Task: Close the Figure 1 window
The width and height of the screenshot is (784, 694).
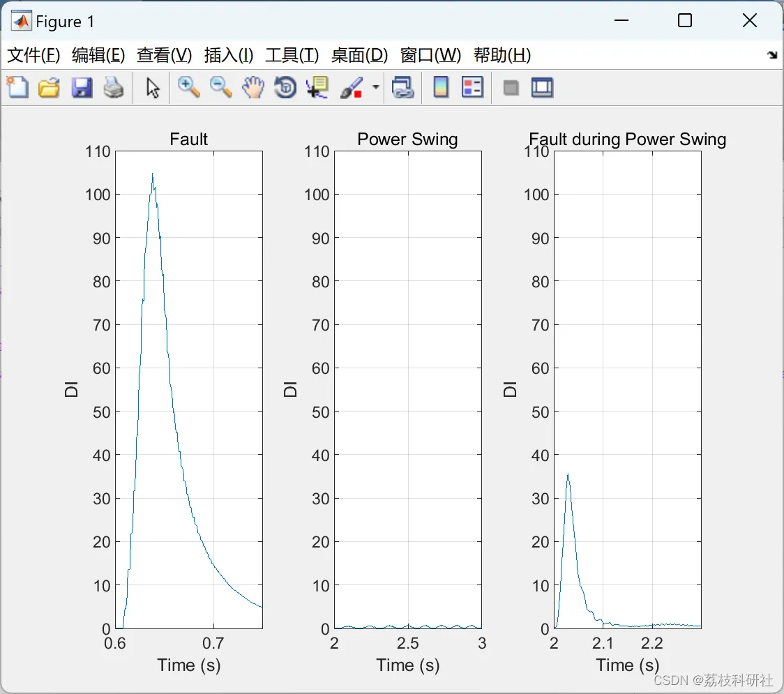Action: click(750, 20)
